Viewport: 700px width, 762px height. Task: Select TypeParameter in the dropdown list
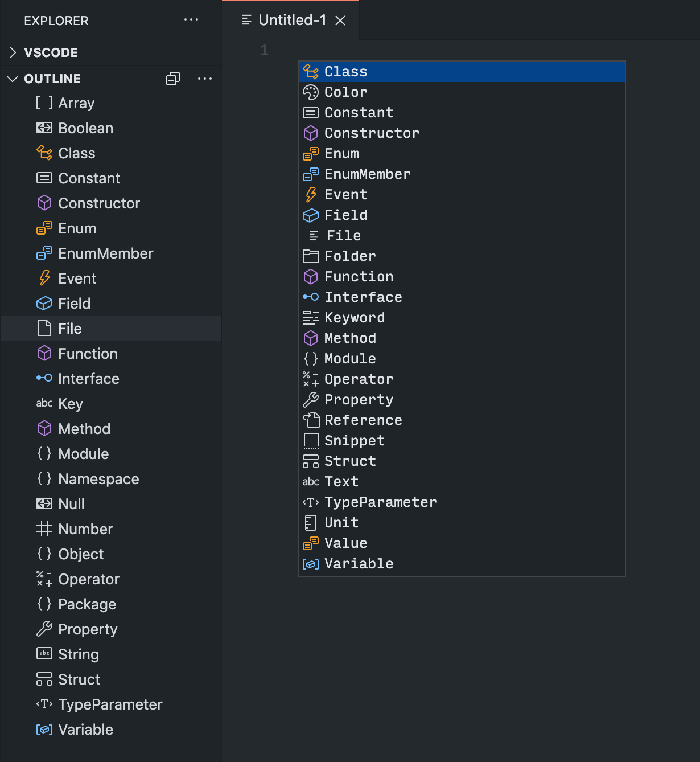tap(380, 502)
